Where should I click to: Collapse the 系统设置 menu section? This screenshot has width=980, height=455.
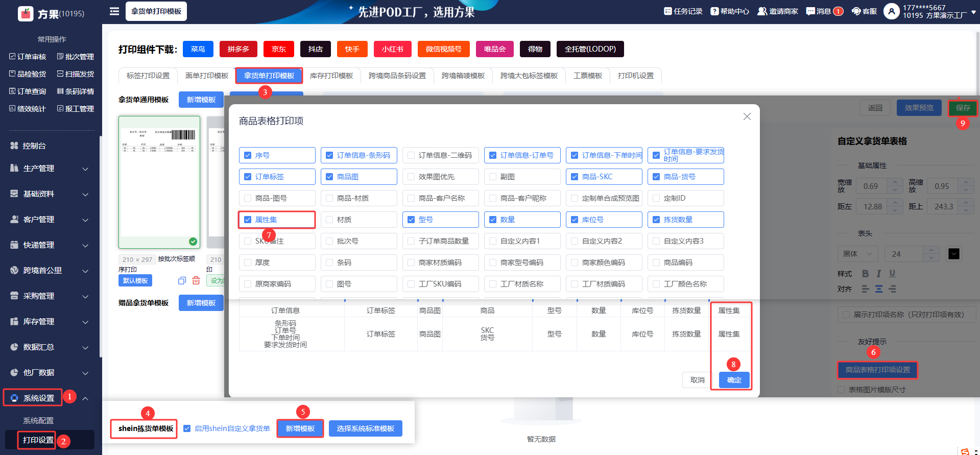tap(85, 398)
